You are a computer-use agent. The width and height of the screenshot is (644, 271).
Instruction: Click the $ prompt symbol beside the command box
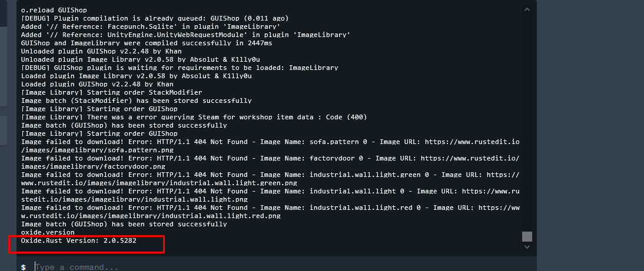(x=24, y=267)
